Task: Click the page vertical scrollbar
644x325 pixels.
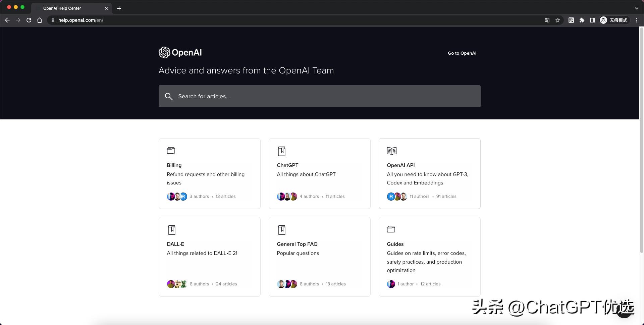Action: tap(641, 141)
